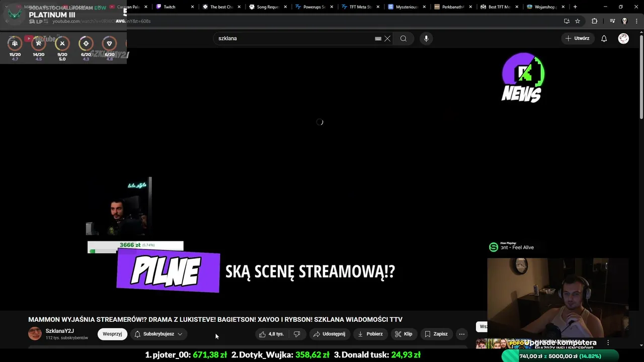Click the Wesprzyj support button
This screenshot has height=362, width=644.
coord(112,334)
